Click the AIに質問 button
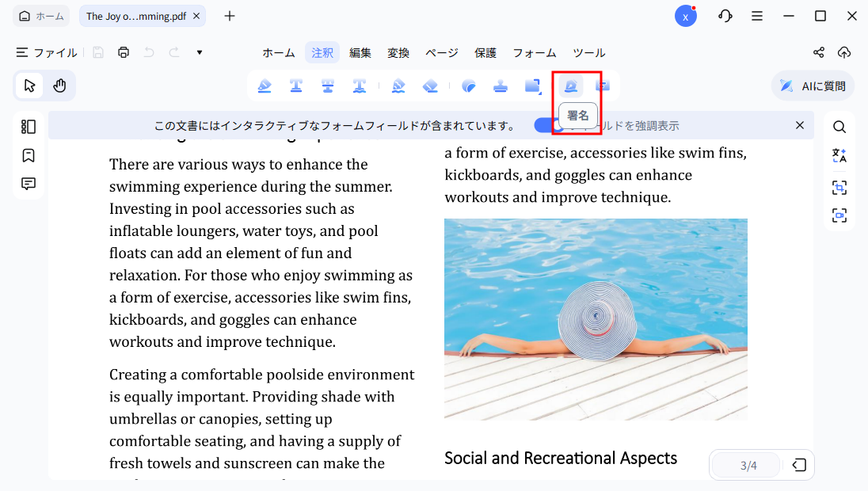 813,86
